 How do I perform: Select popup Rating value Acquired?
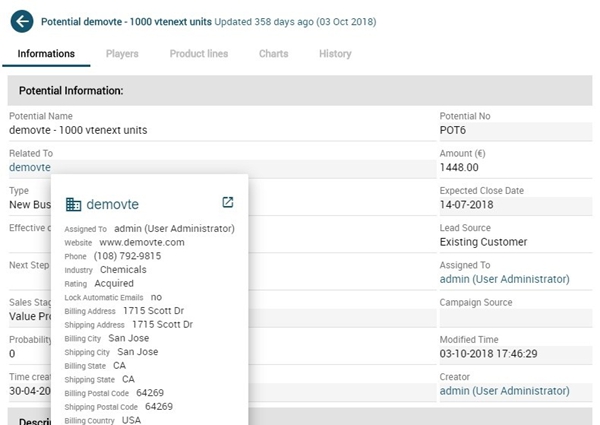tap(114, 283)
